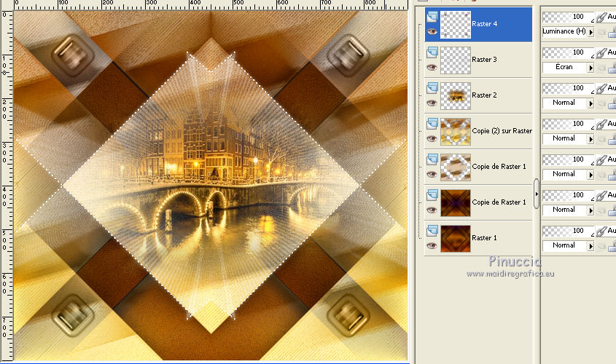616x364 pixels.
Task: Click the Raster 1 layer thumbnail
Action: pos(456,239)
